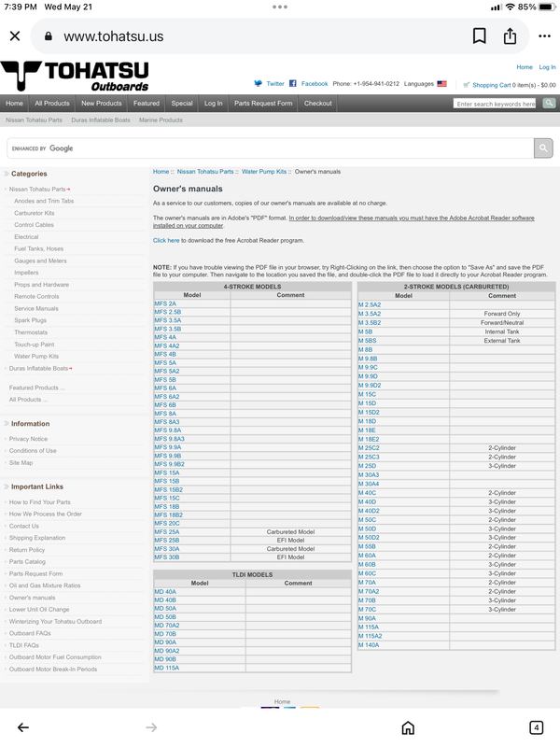Select the Featured menu item
Screen dimensions: 560x747
147,103
